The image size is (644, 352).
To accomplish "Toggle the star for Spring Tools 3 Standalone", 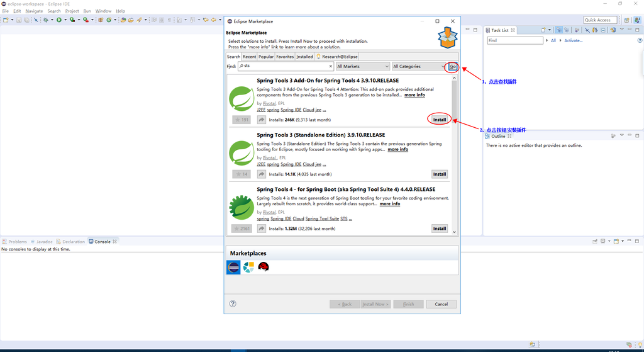I will (x=241, y=174).
